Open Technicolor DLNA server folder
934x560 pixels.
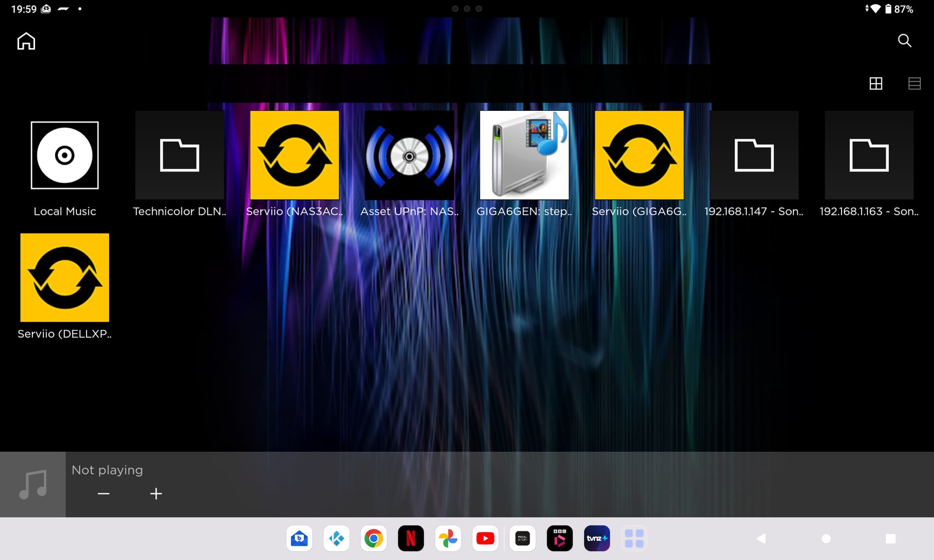(180, 156)
